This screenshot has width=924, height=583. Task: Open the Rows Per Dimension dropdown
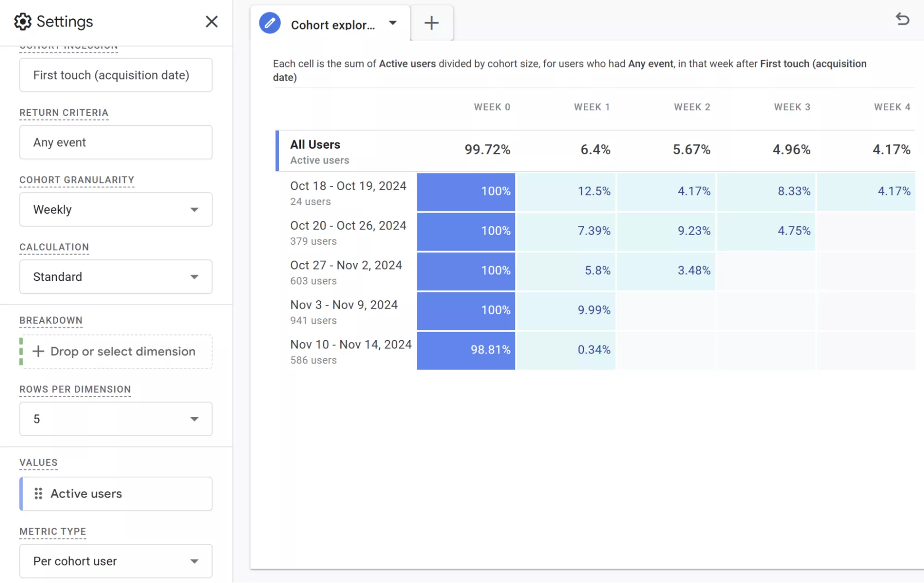116,419
